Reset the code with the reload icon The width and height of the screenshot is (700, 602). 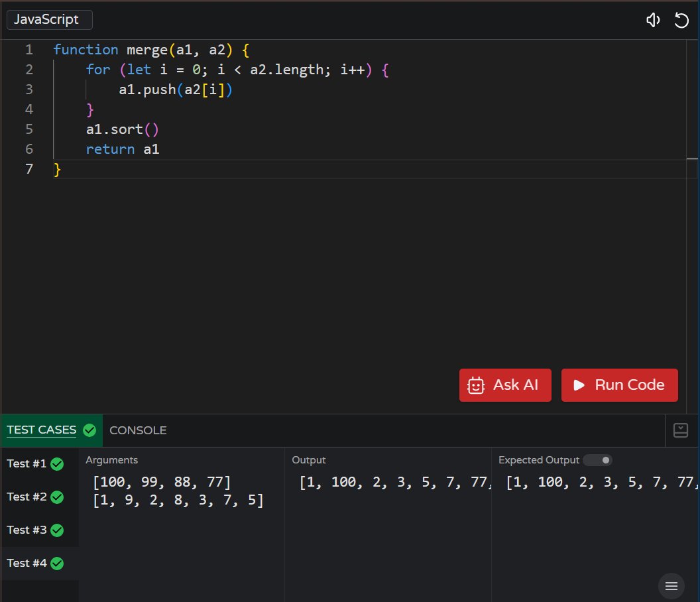[x=681, y=21]
